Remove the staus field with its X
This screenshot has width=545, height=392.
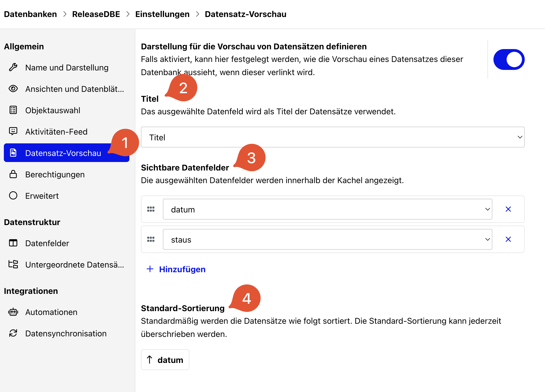[508, 239]
